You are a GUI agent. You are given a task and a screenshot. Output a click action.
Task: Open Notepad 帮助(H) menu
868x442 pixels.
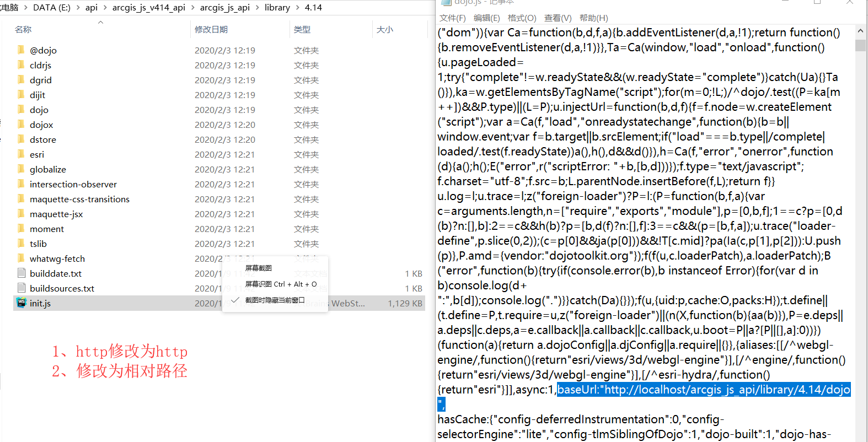594,18
